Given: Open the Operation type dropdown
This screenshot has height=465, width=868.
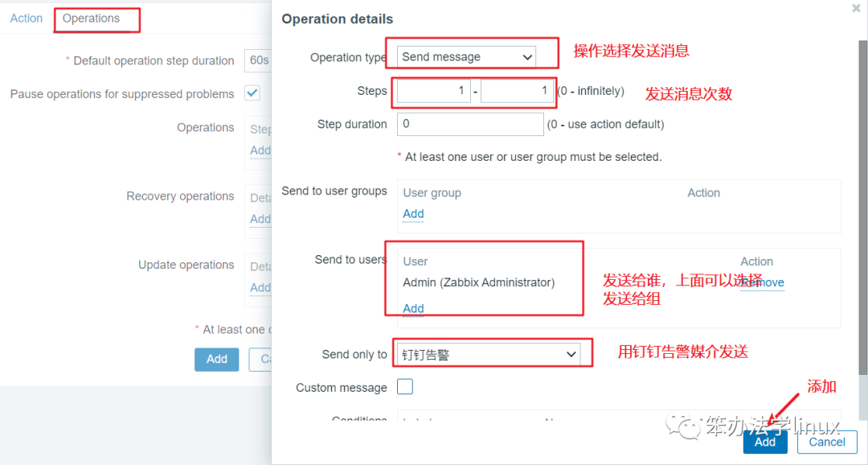Looking at the screenshot, I should 466,56.
